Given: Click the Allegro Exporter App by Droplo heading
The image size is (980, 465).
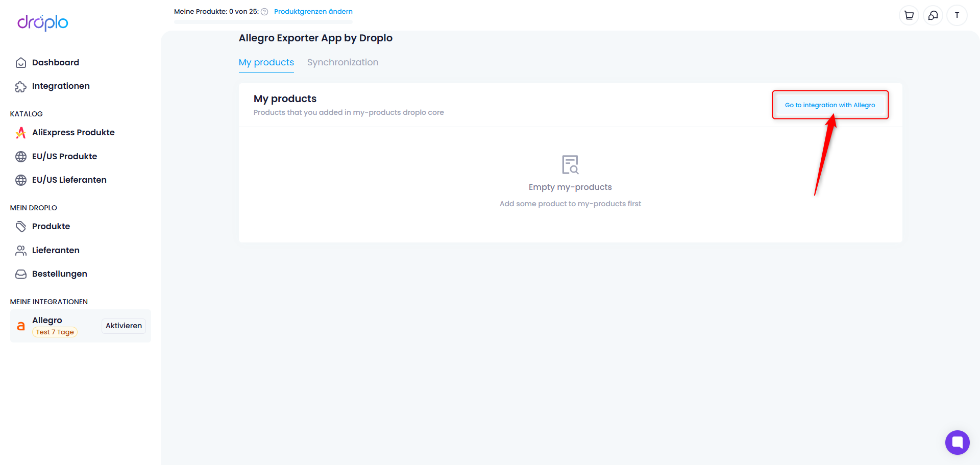Looking at the screenshot, I should coord(315,38).
